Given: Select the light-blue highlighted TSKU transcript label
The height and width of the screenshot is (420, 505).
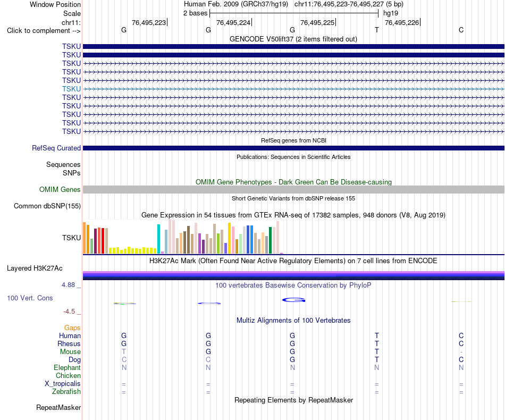Looking at the screenshot, I should tap(72, 89).
